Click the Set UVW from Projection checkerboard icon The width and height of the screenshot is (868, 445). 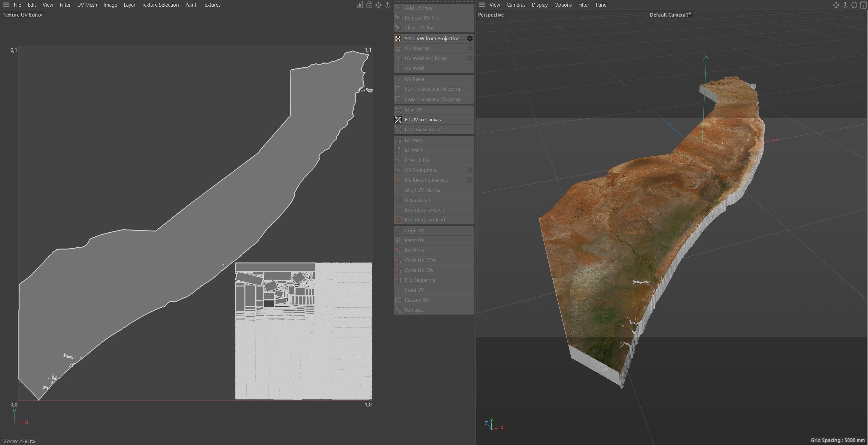click(398, 38)
